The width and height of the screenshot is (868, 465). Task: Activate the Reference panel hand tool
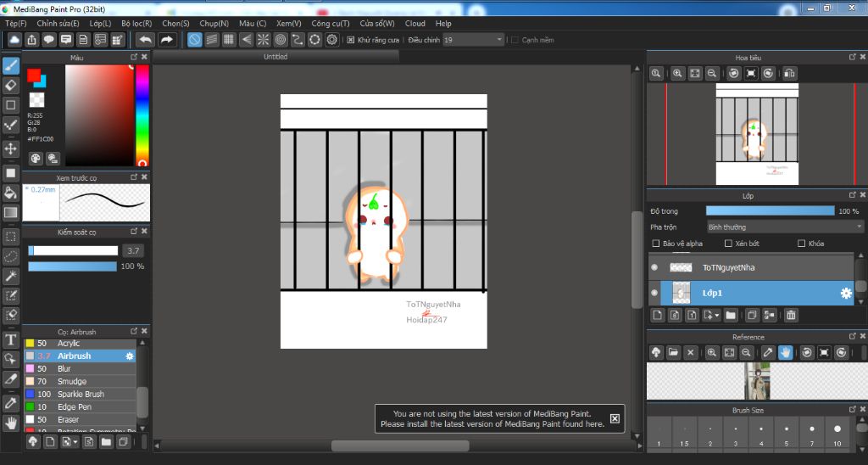pos(785,352)
